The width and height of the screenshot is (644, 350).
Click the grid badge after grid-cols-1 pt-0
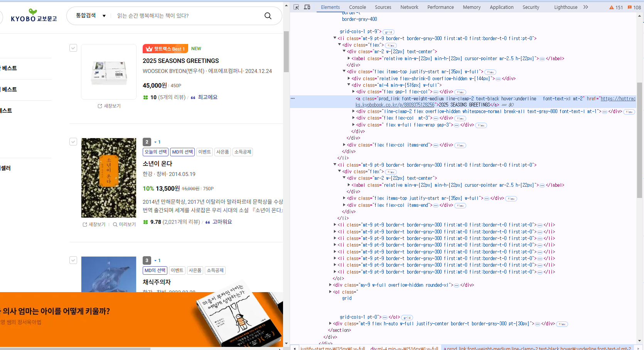[x=407, y=318]
